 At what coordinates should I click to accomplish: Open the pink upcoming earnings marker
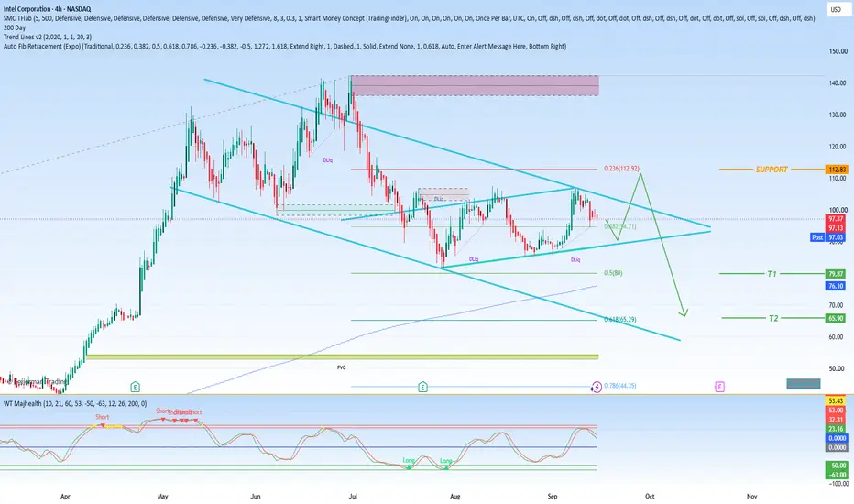point(719,387)
